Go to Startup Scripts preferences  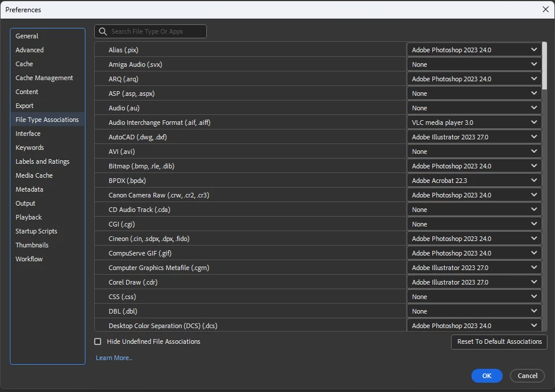(x=37, y=231)
